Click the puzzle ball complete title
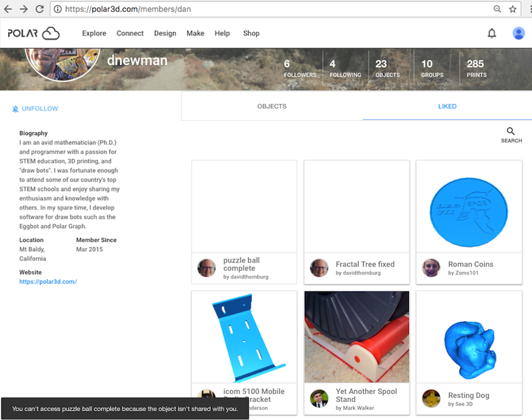This screenshot has height=420, width=532. [241, 264]
